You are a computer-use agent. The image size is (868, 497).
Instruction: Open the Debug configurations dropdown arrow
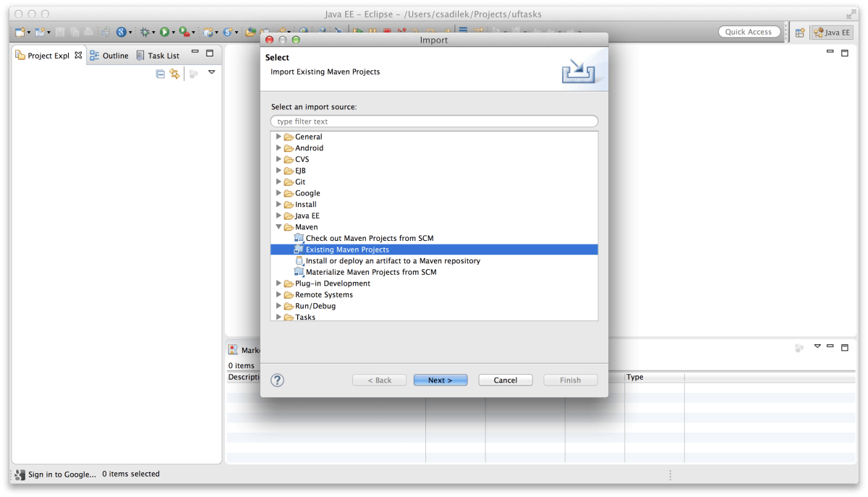[x=154, y=33]
